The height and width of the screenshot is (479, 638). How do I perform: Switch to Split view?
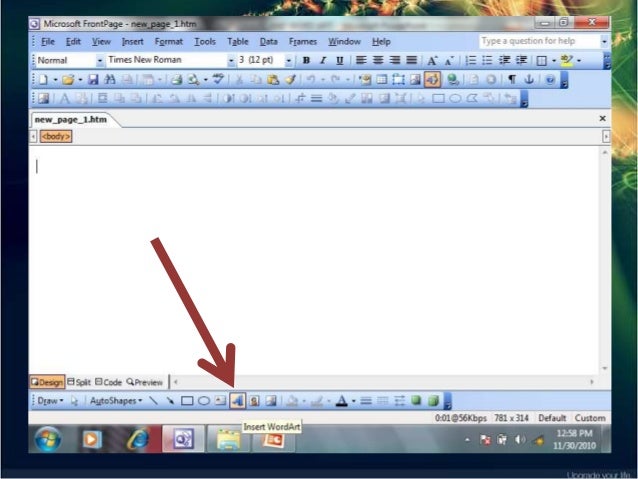pos(79,382)
